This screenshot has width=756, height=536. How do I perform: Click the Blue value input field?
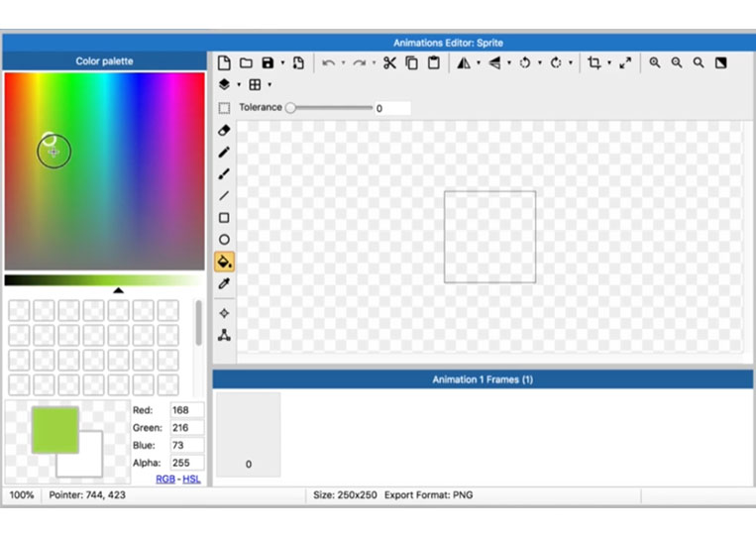tap(187, 445)
